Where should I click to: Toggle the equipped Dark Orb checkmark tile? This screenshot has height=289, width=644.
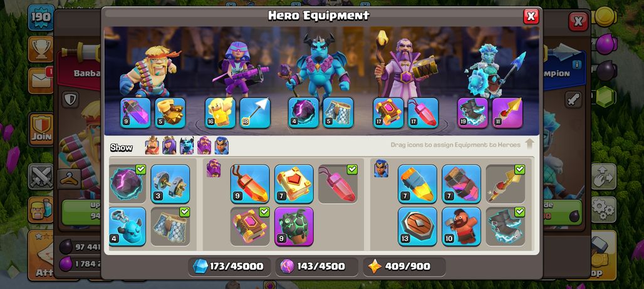point(127,184)
